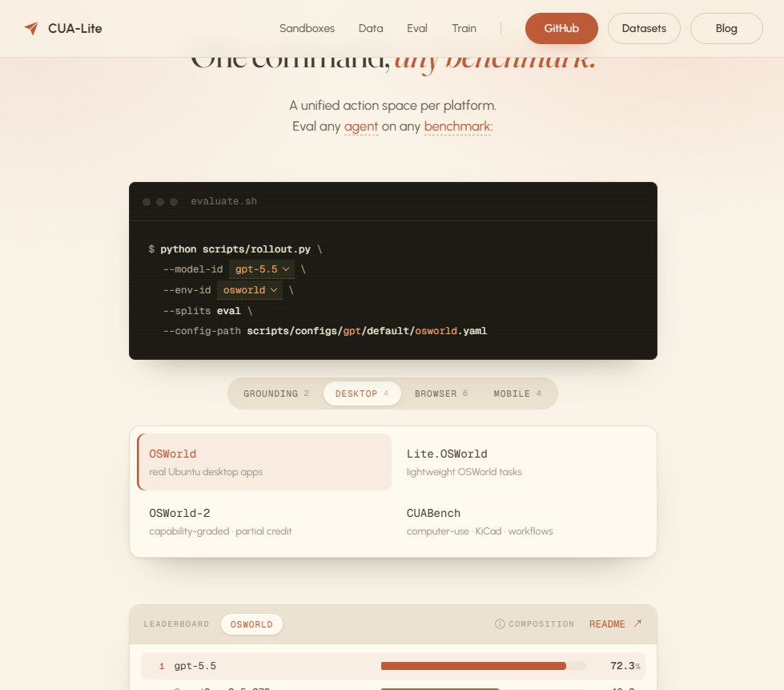
Task: Select the OSWorld benchmark card
Action: click(x=264, y=462)
